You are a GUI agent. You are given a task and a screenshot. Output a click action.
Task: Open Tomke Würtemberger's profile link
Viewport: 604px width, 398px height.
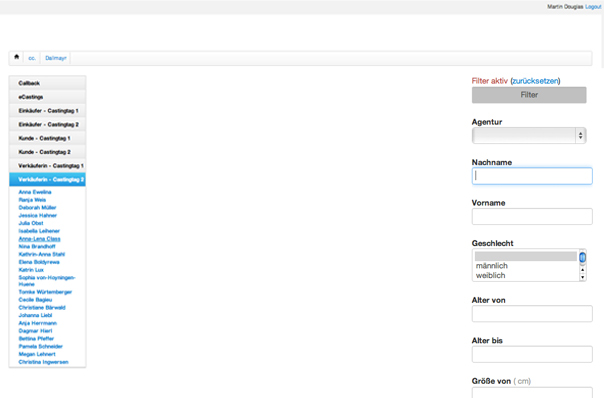coord(45,292)
